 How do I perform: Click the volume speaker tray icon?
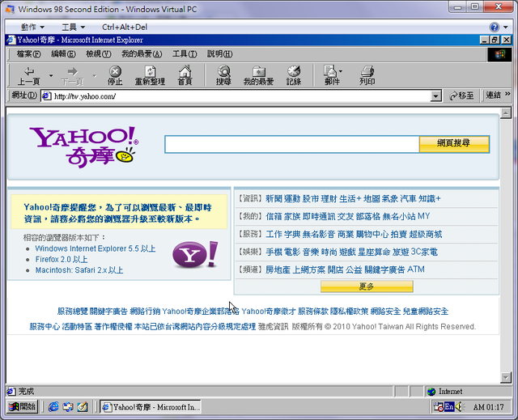460,407
